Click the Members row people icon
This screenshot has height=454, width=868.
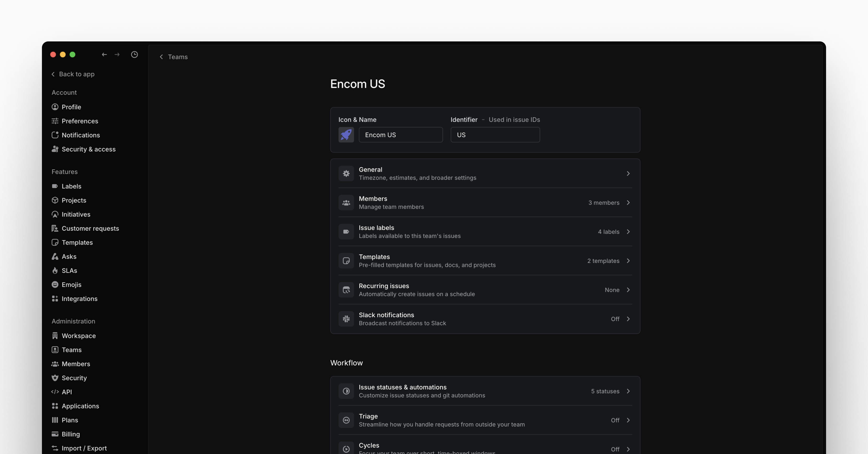[x=346, y=203]
